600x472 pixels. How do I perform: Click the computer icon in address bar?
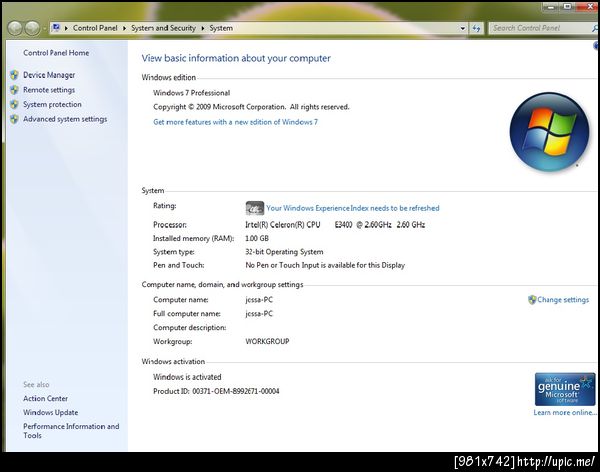56,28
